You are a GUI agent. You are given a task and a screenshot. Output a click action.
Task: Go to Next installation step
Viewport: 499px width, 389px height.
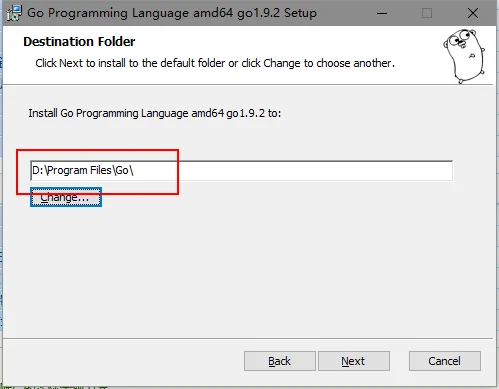354,361
